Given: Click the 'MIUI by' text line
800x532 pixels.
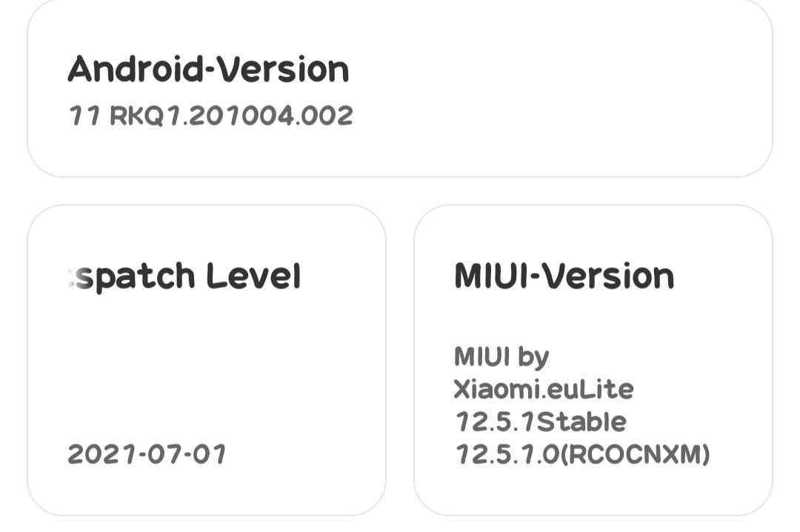Looking at the screenshot, I should (501, 357).
